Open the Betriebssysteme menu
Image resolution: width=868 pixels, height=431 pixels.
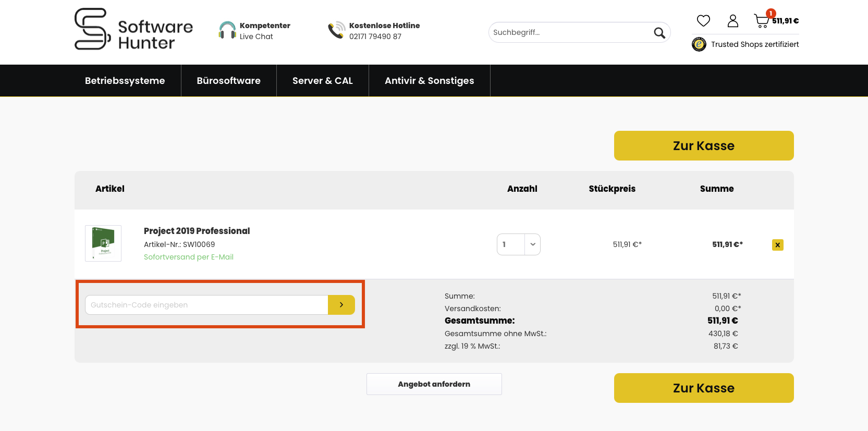(125, 81)
